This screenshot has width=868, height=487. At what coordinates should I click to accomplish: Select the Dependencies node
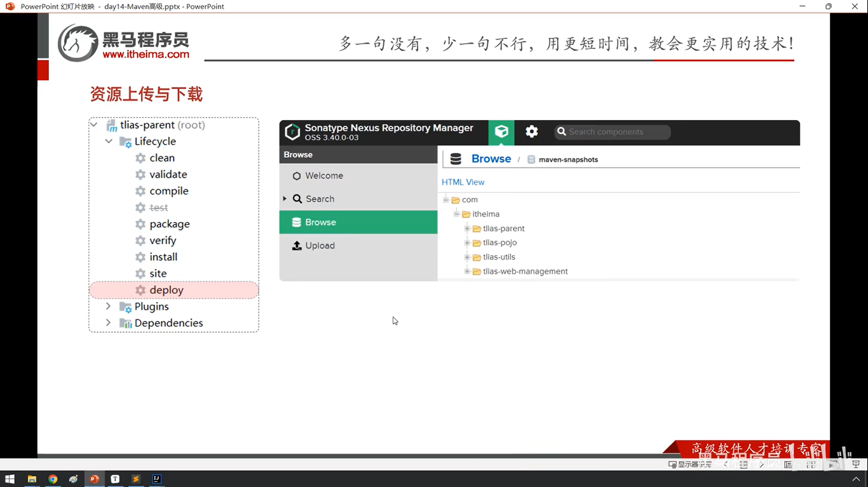[x=168, y=323]
